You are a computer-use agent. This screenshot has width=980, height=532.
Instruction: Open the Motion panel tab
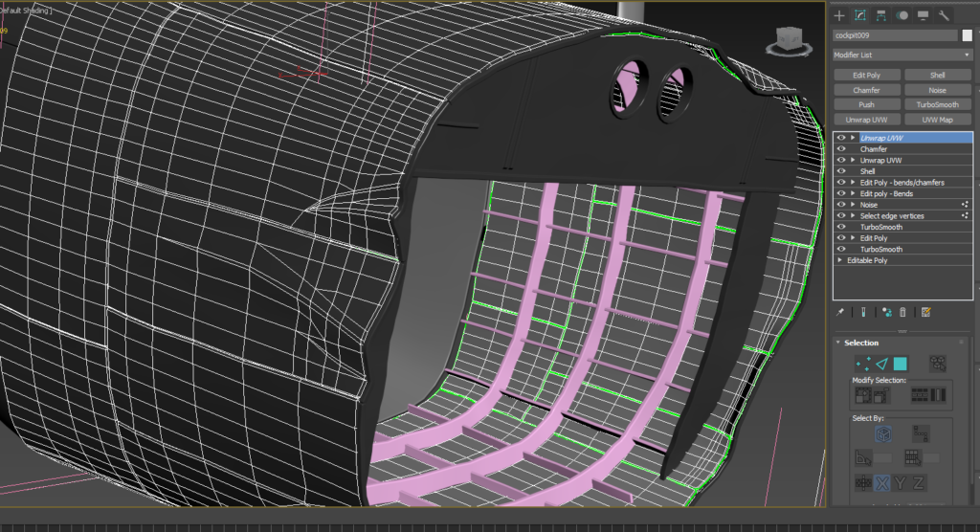(902, 16)
